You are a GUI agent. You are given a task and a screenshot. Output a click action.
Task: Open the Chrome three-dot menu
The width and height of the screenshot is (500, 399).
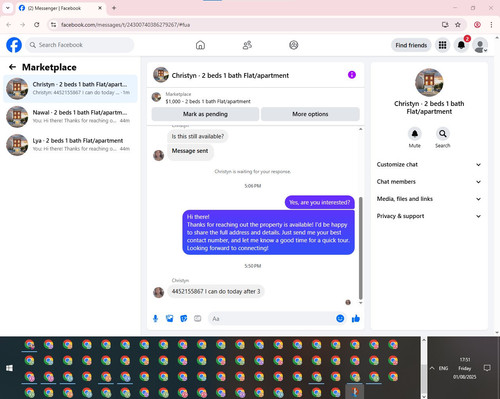(491, 25)
